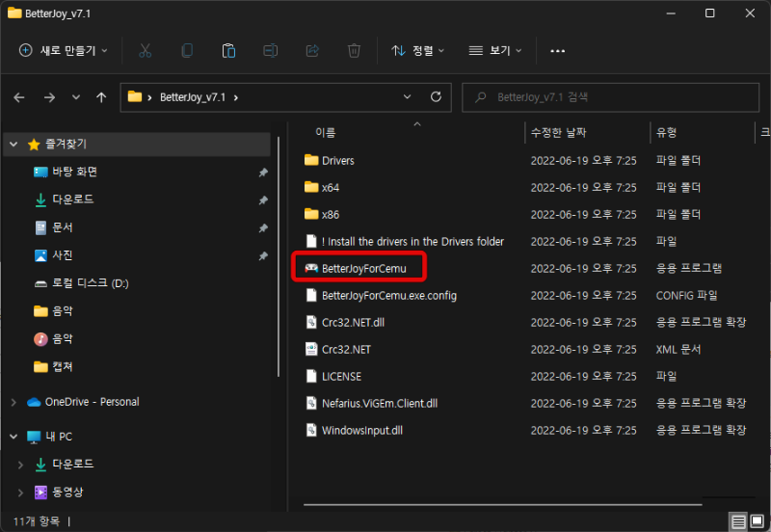Click the XML 문서 type cell
This screenshot has height=532, width=771.
point(678,349)
